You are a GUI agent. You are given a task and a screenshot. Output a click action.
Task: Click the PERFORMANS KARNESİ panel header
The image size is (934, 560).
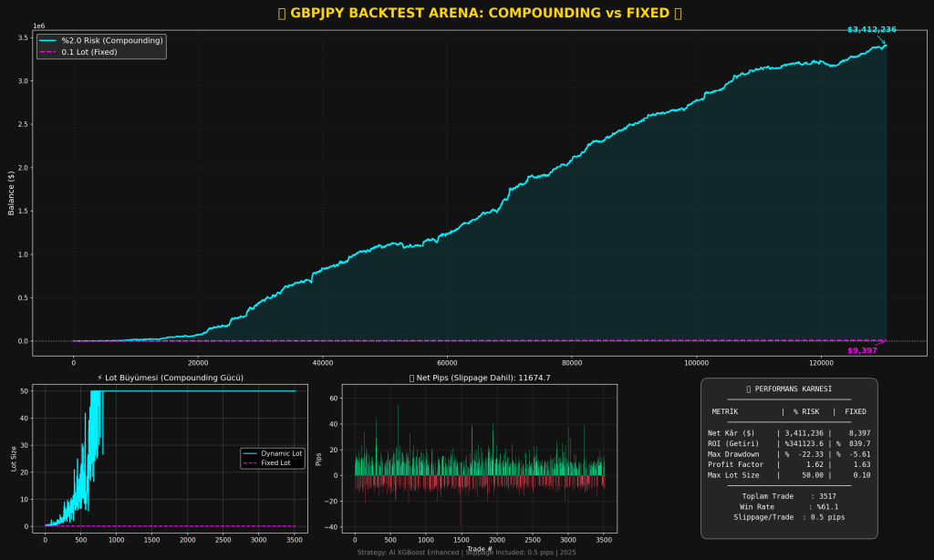tap(788, 389)
